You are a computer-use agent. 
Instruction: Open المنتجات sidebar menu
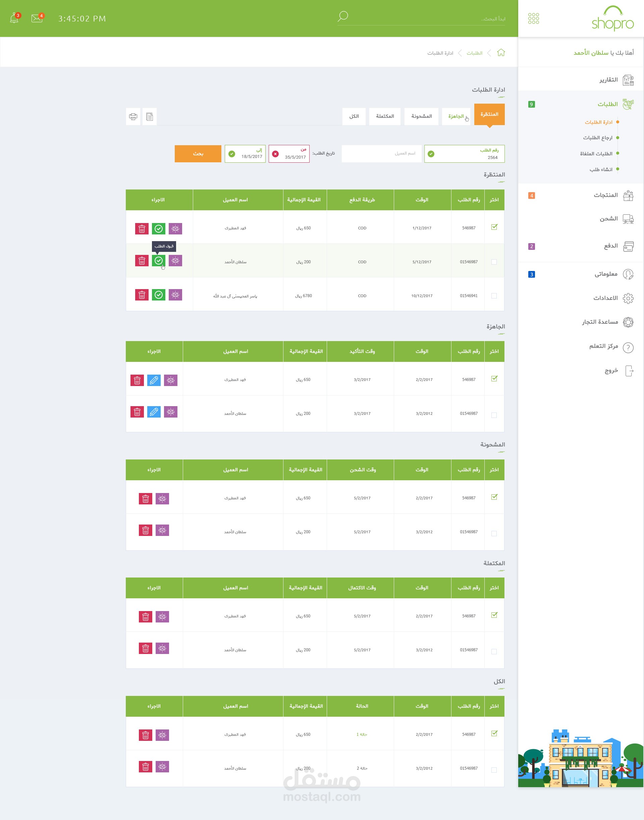(x=605, y=195)
